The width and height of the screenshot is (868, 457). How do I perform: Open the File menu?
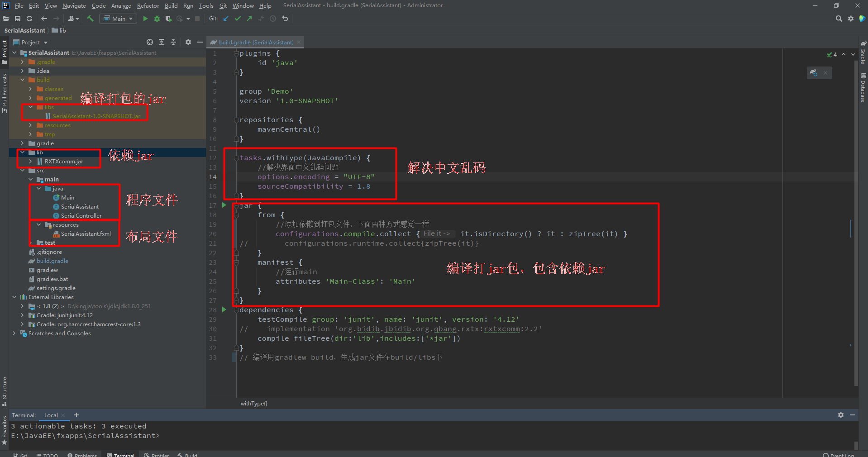click(19, 5)
